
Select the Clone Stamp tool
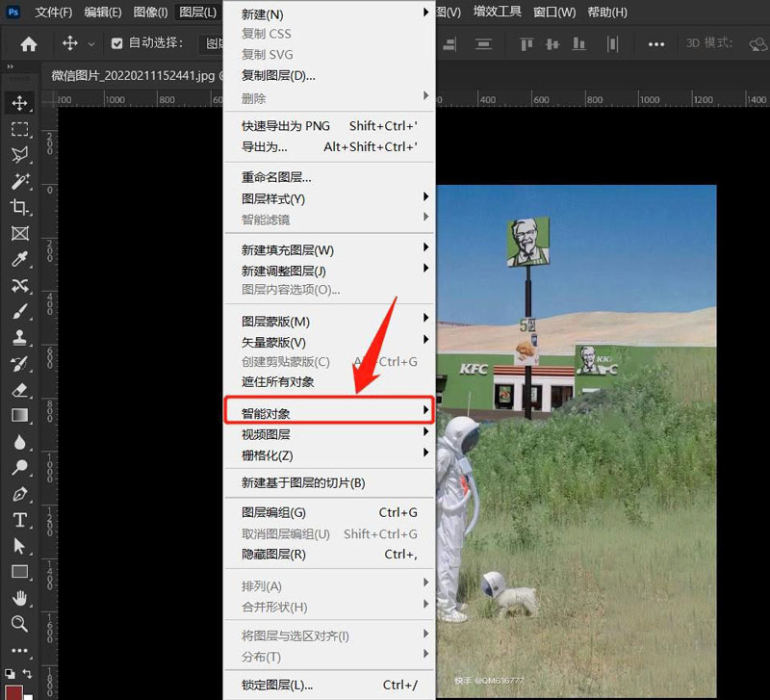pos(21,338)
